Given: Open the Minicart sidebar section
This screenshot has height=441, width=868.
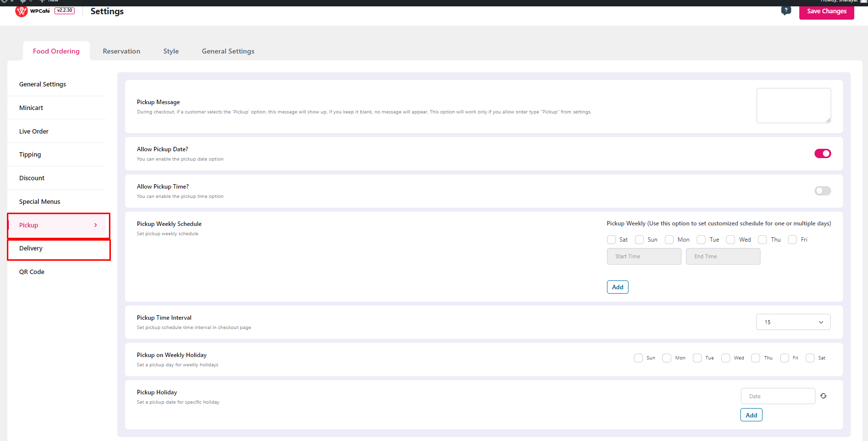Looking at the screenshot, I should tap(57, 108).
